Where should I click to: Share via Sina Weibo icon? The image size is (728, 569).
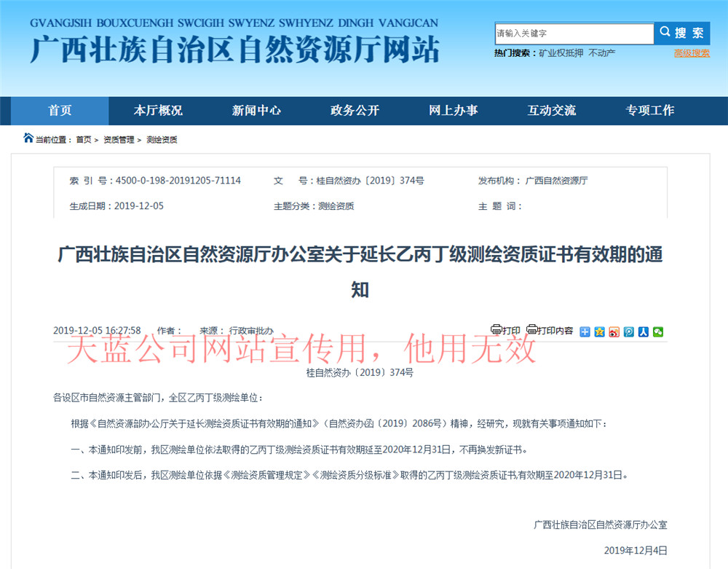(614, 331)
